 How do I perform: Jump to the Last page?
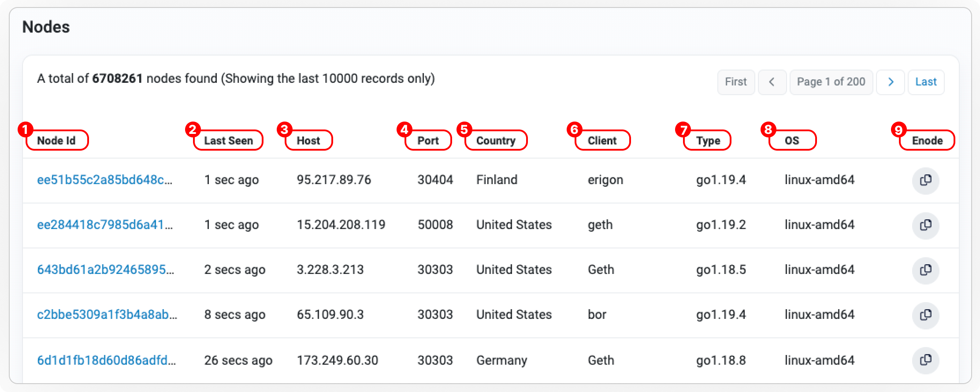[x=926, y=82]
